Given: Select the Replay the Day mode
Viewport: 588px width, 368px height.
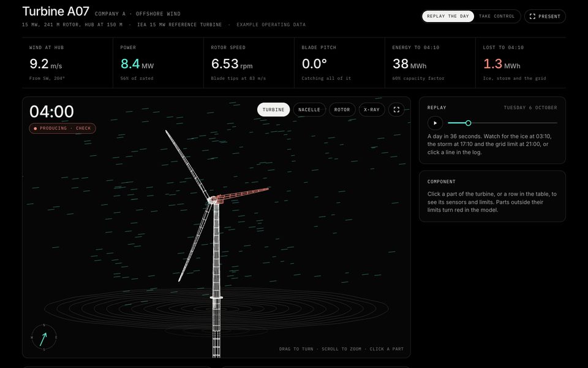Looking at the screenshot, I should 448,16.
